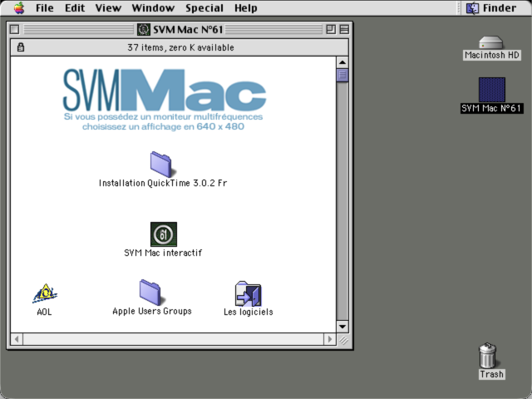Select the Les logiciels alias icon

click(248, 293)
